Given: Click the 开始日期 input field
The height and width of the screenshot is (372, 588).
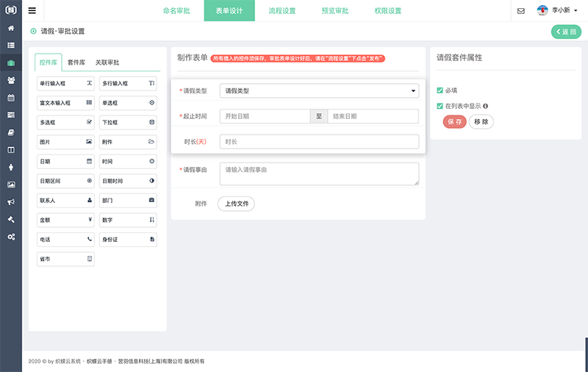Looking at the screenshot, I should point(265,116).
